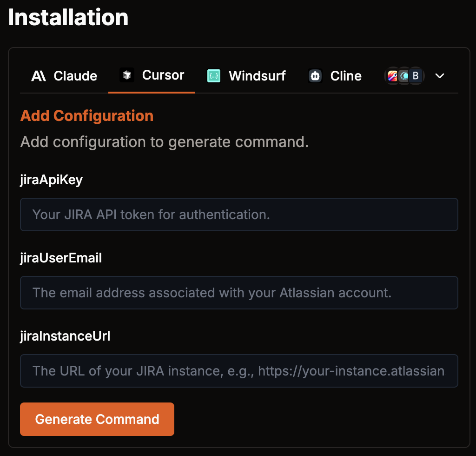This screenshot has height=456, width=476.
Task: Focus the jiraInstanceUrl input field
Action: pyautogui.click(x=239, y=371)
